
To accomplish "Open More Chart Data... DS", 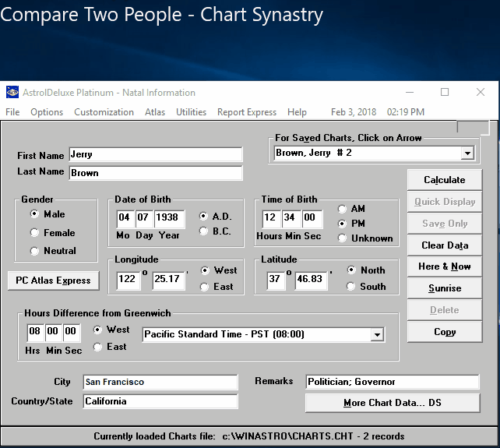I will pos(393,403).
